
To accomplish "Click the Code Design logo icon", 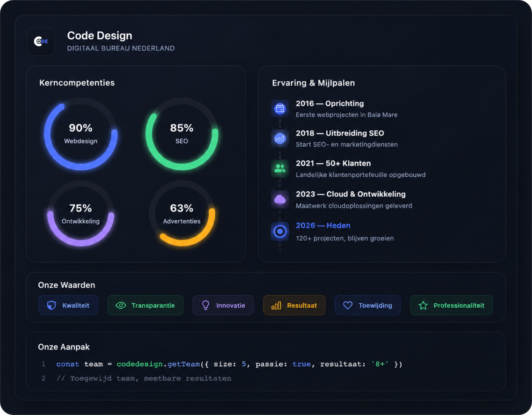I will (x=41, y=41).
